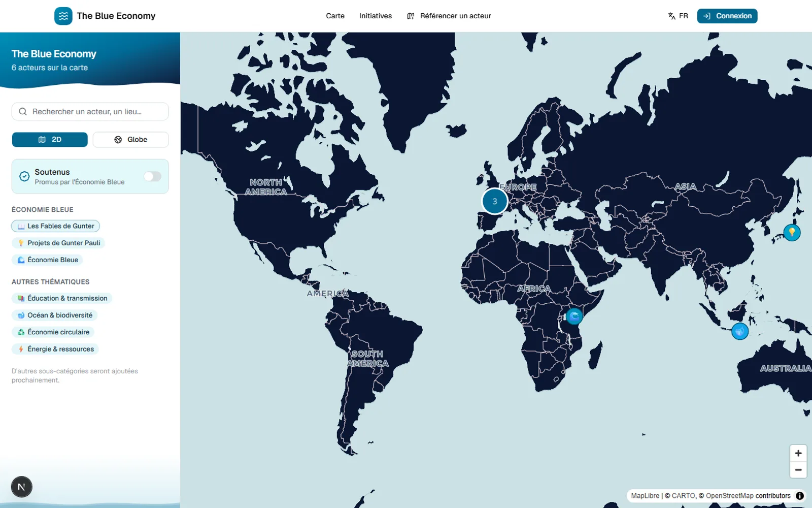Viewport: 812px width, 508px height.
Task: Click The Blue Economy wave logo icon
Action: tap(63, 16)
